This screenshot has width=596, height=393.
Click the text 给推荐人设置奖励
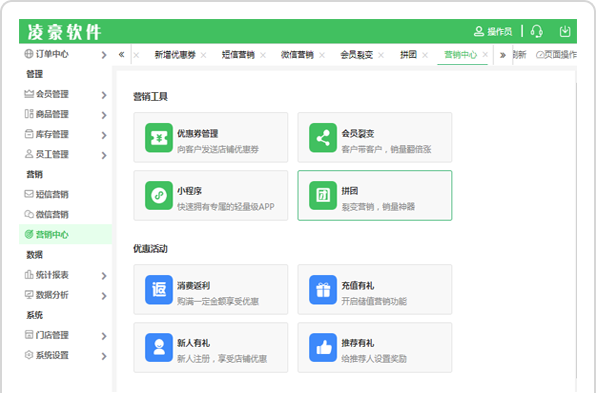pos(374,358)
